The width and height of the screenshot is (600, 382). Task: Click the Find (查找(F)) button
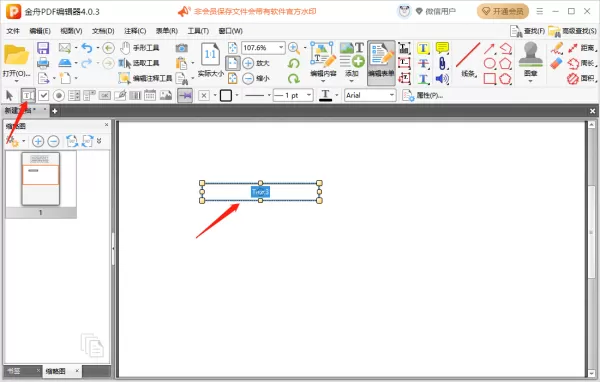527,31
